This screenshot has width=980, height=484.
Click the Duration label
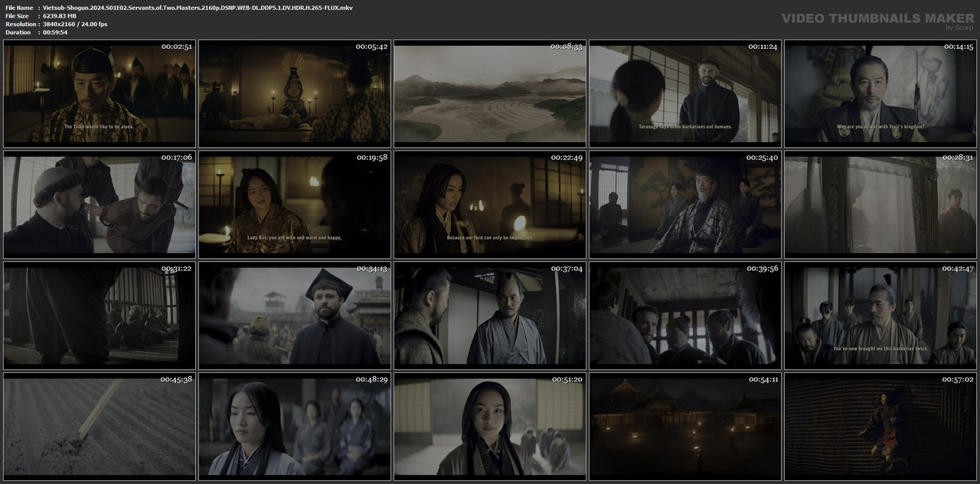pyautogui.click(x=18, y=33)
